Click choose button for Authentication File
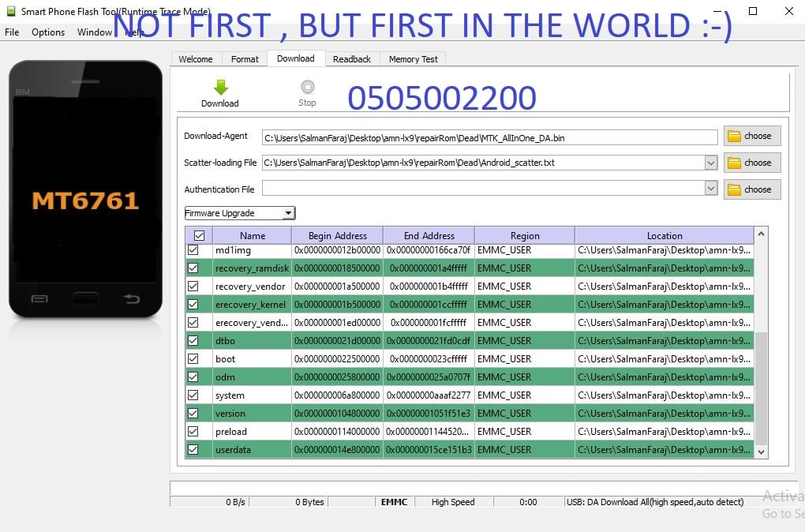 point(752,189)
